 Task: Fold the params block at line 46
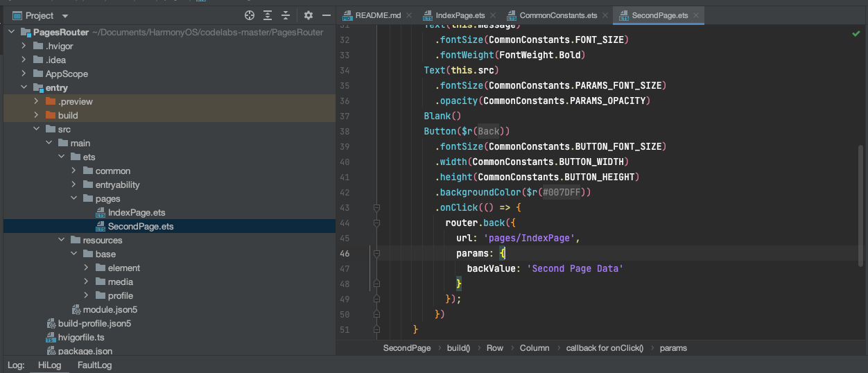(376, 254)
